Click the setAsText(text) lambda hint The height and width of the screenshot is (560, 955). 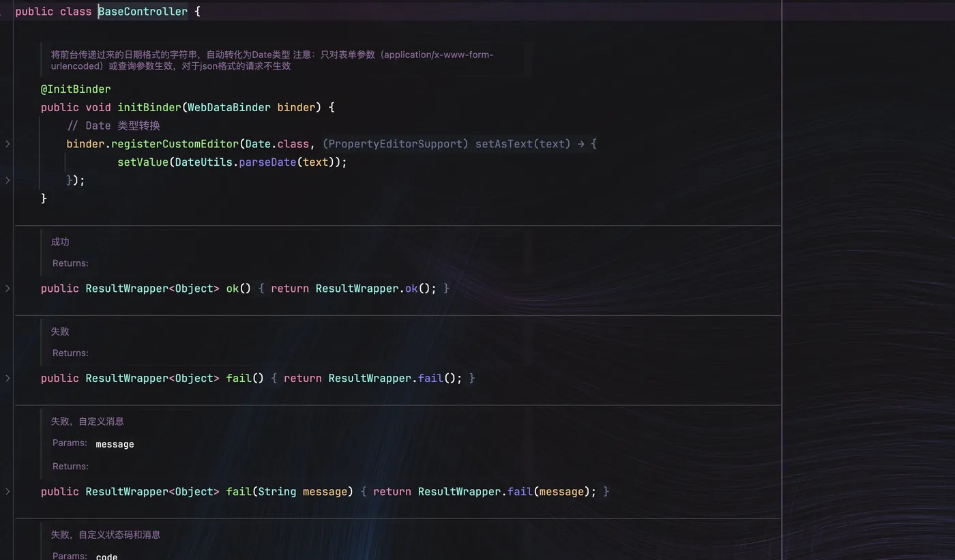523,144
